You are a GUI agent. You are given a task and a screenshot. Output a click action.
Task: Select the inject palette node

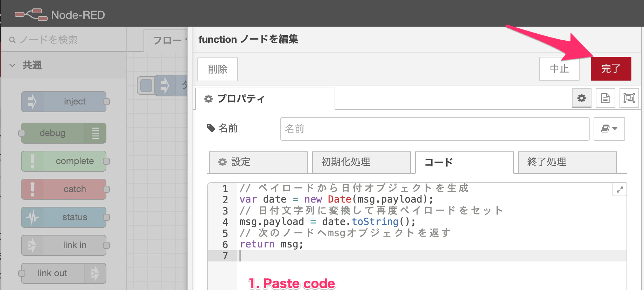coord(64,102)
